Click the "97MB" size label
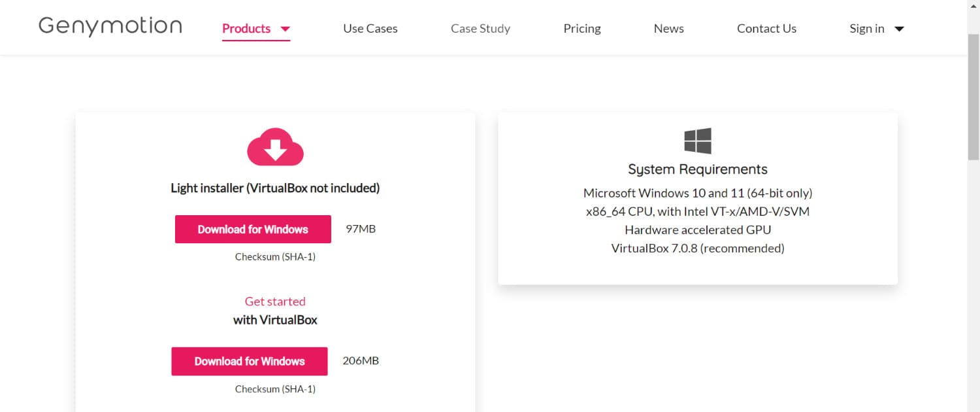 361,229
